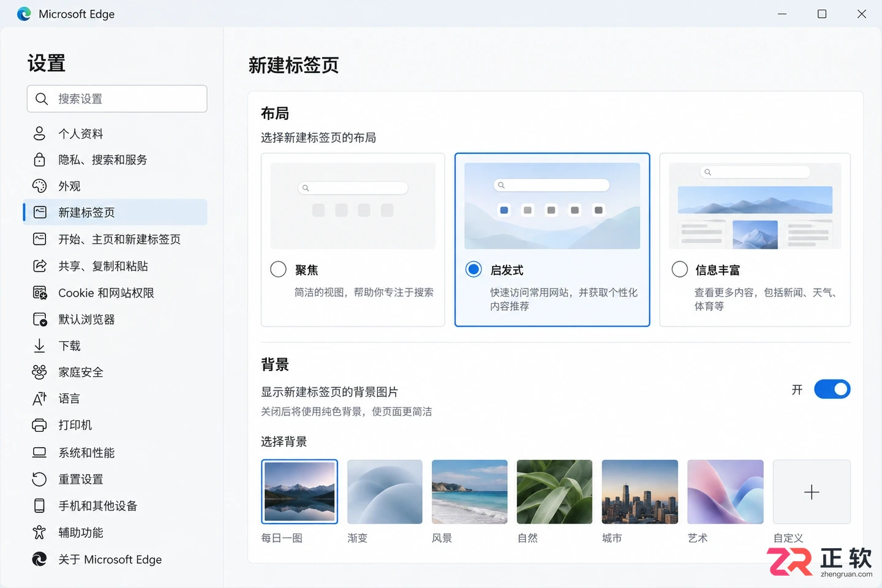This screenshot has height=588, width=882.
Task: Maximize the Microsoft Edge window
Action: click(822, 13)
